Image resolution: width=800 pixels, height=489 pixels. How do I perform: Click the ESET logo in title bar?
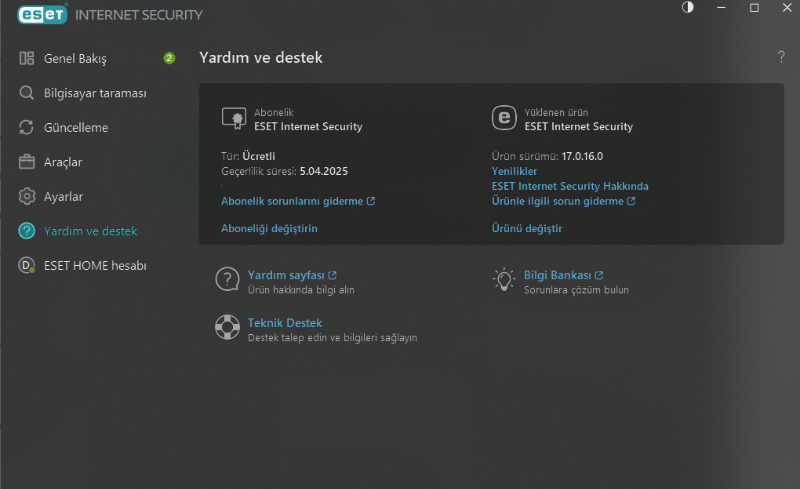point(35,14)
